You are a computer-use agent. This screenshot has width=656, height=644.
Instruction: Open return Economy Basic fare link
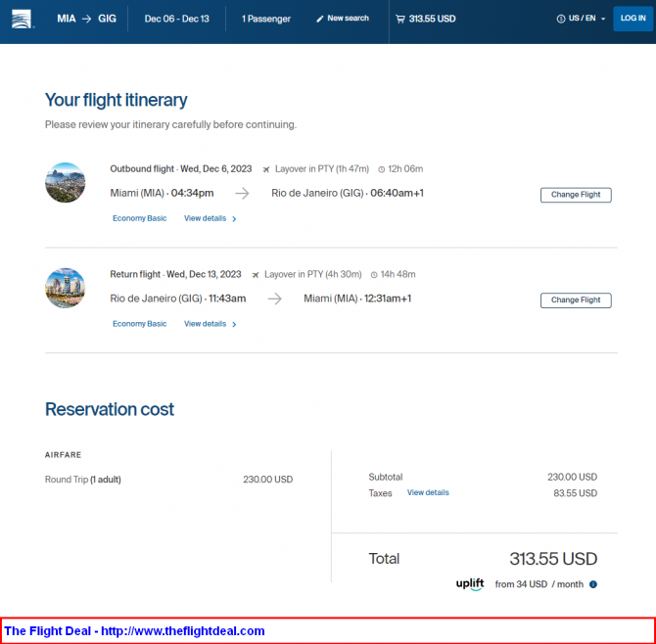139,324
